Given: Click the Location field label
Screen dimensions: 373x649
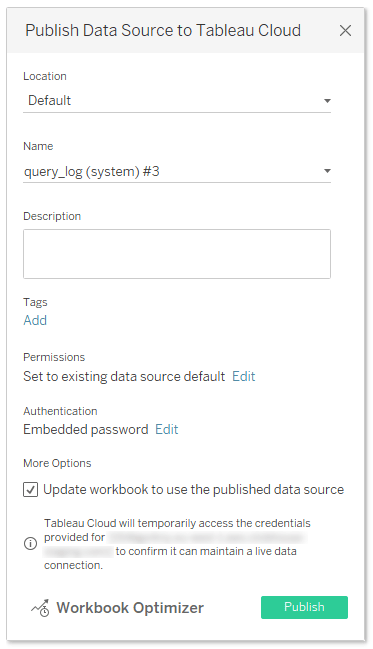Looking at the screenshot, I should click(45, 76).
